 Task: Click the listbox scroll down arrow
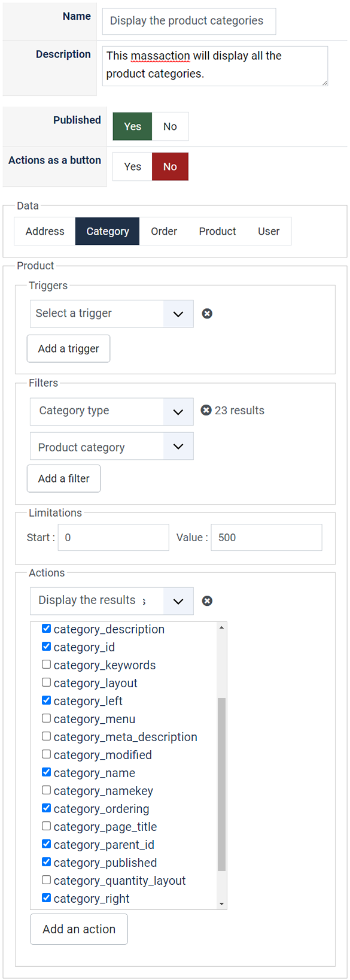click(221, 904)
